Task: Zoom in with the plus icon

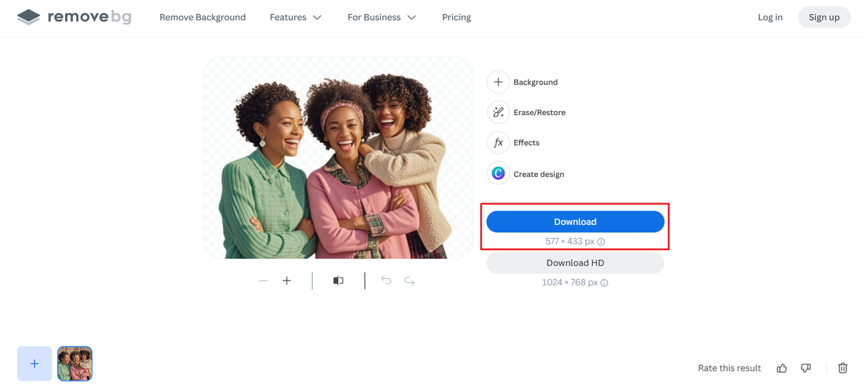Action: pos(287,281)
